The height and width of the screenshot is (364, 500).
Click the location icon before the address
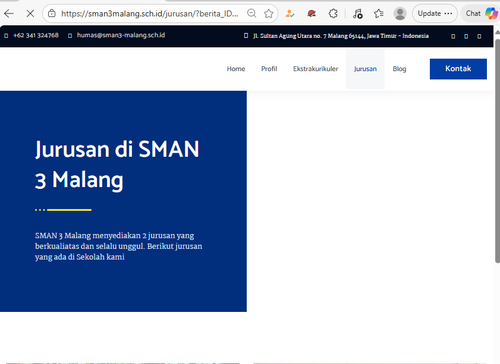246,36
